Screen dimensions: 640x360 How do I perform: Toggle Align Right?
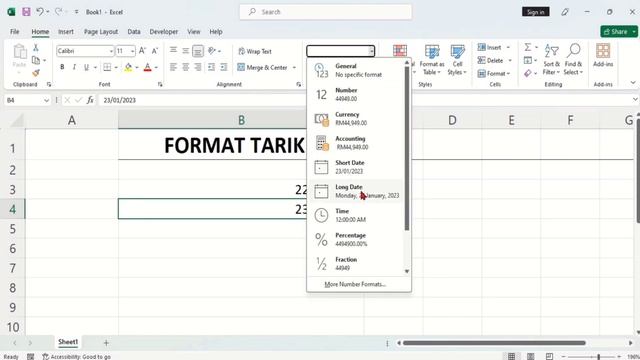[198, 67]
